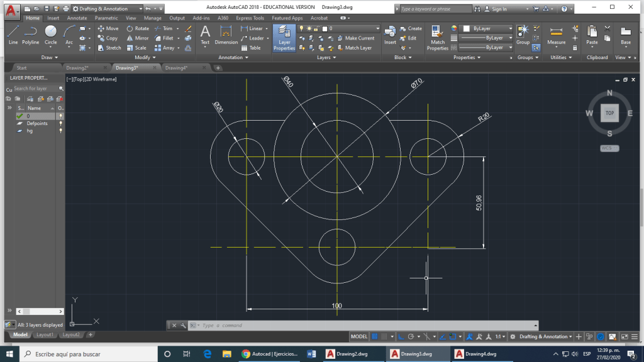The height and width of the screenshot is (362, 644).
Task: Activate the Move tool
Action: click(108, 28)
